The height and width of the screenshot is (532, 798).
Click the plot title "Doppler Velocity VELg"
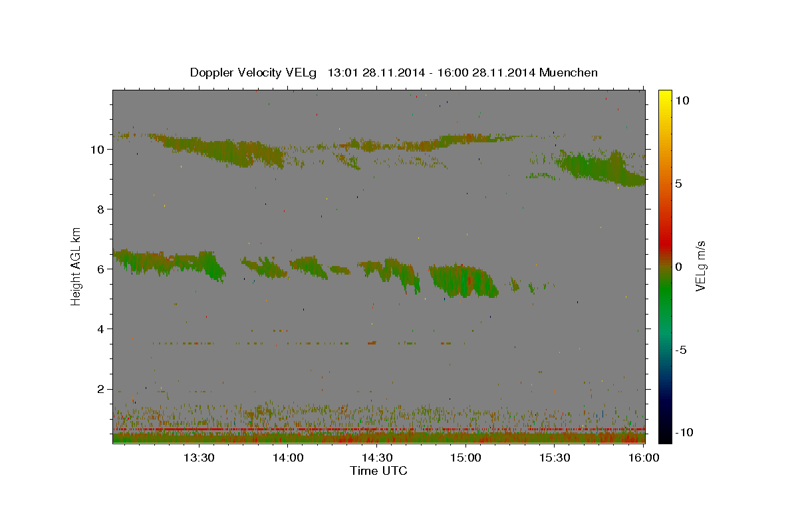(x=252, y=72)
